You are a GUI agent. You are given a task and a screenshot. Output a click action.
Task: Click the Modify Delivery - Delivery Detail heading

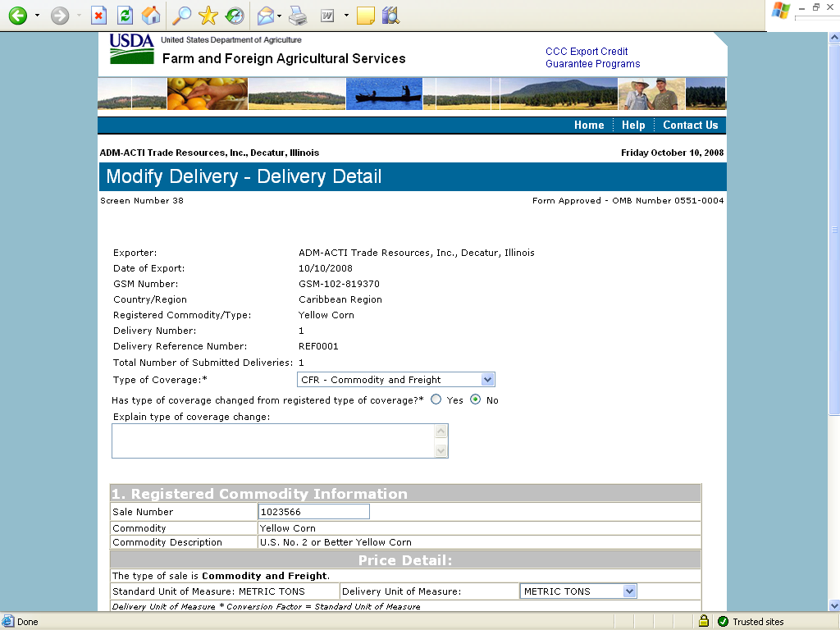244,176
